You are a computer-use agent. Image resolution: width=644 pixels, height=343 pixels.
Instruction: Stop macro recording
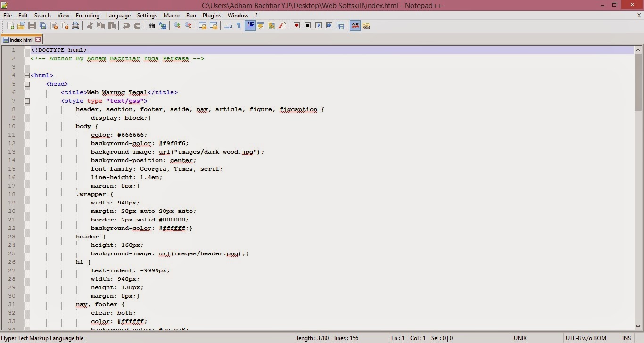(x=307, y=25)
